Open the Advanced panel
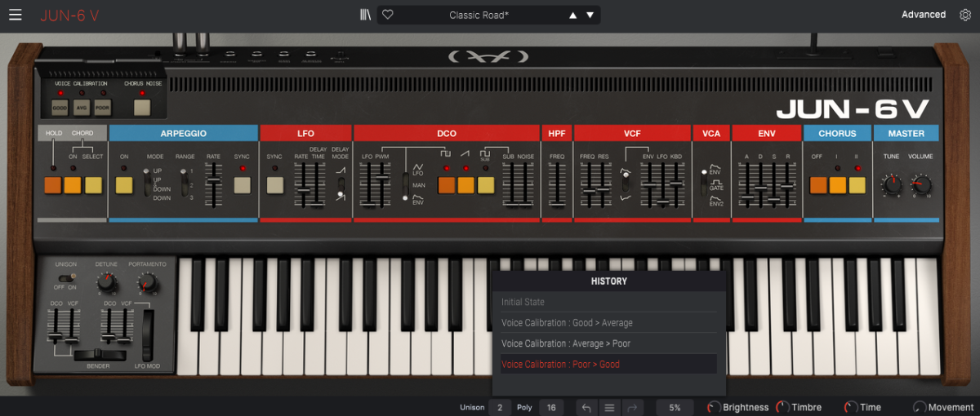 [924, 15]
